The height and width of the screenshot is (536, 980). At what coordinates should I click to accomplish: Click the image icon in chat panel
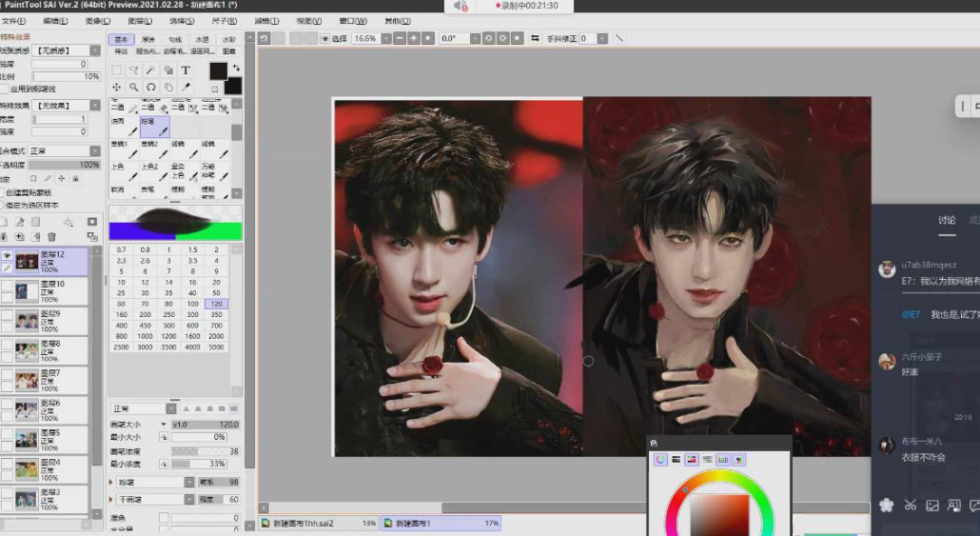coord(932,506)
